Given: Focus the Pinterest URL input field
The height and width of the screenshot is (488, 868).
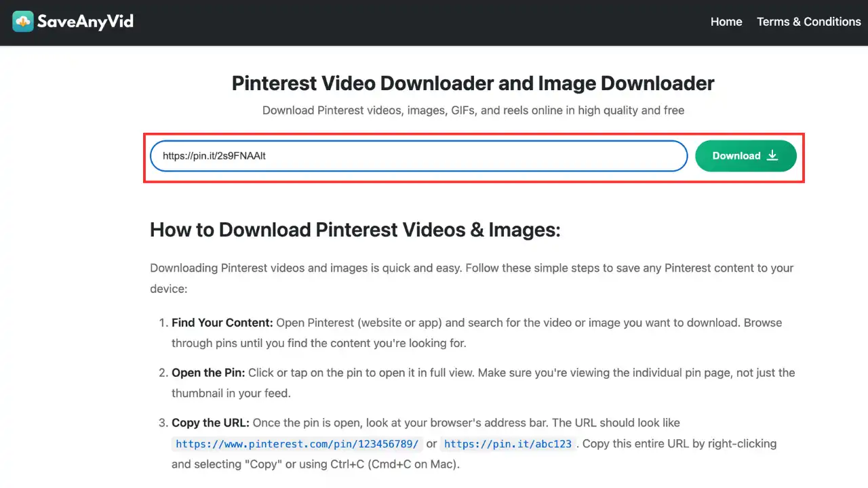Looking at the screenshot, I should coord(419,156).
